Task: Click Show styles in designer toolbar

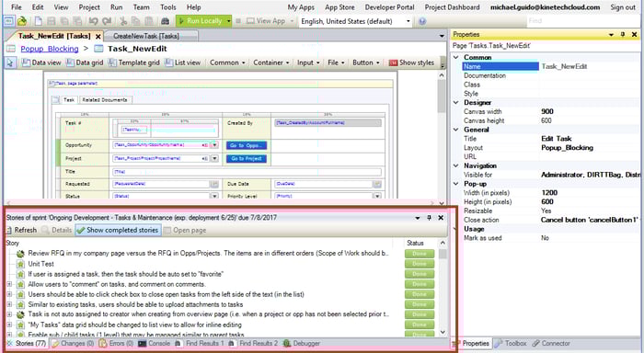Action: point(411,63)
